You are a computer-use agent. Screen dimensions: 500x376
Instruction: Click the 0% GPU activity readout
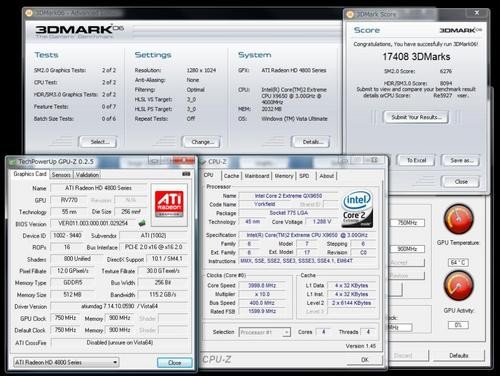point(458,325)
